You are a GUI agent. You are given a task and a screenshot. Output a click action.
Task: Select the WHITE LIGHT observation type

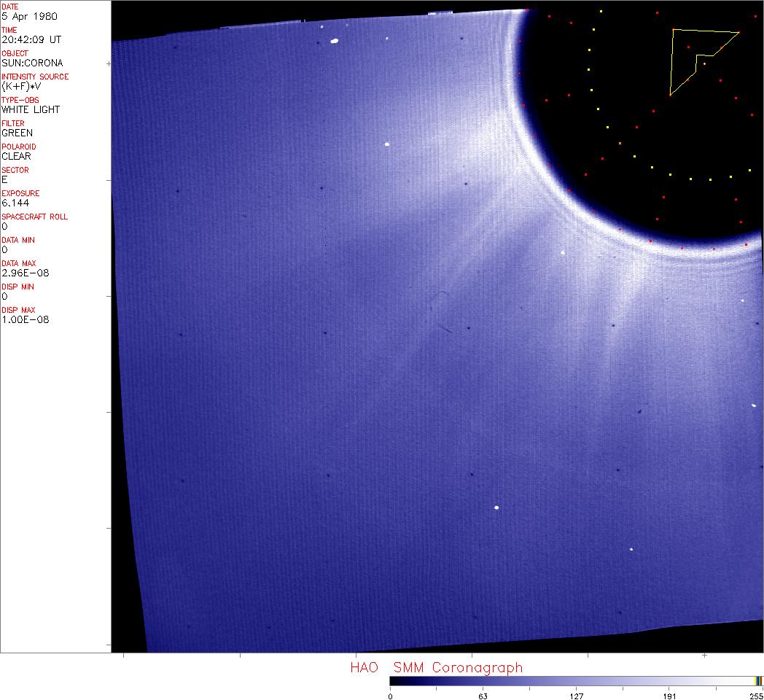[x=31, y=109]
